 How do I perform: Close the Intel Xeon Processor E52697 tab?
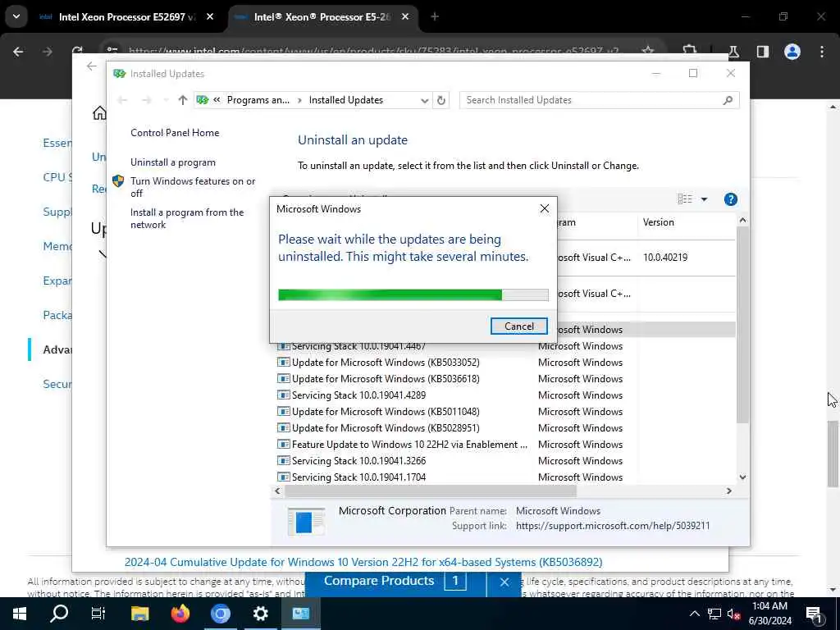[x=210, y=16]
